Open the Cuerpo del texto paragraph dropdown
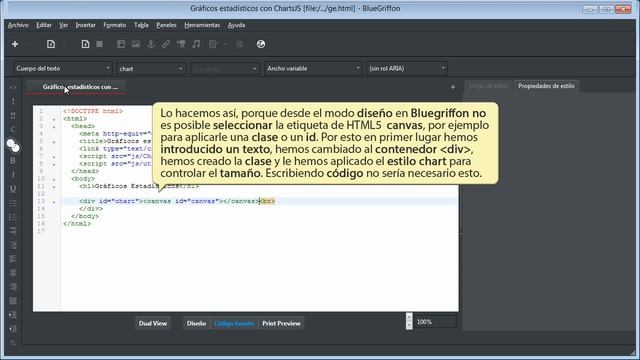Viewport: 640px width, 360px height. point(62,69)
